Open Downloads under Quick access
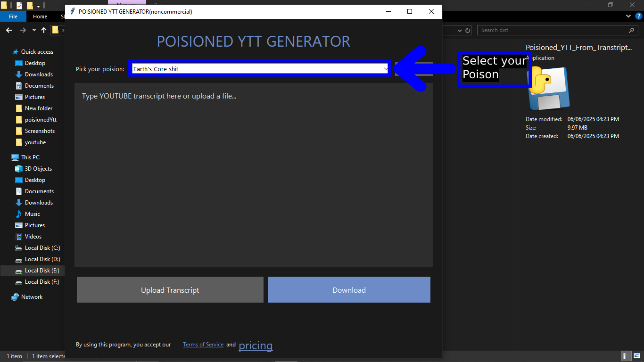The image size is (644, 362). coord(39,74)
